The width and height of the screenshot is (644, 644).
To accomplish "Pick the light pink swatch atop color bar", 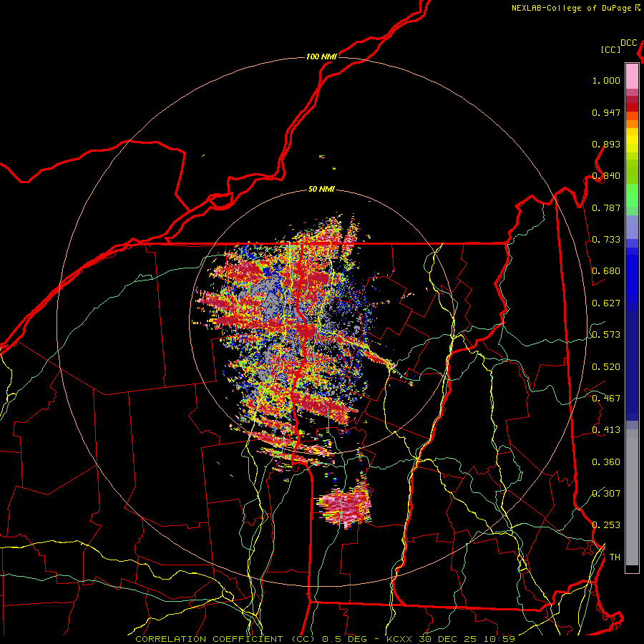I will (x=632, y=77).
